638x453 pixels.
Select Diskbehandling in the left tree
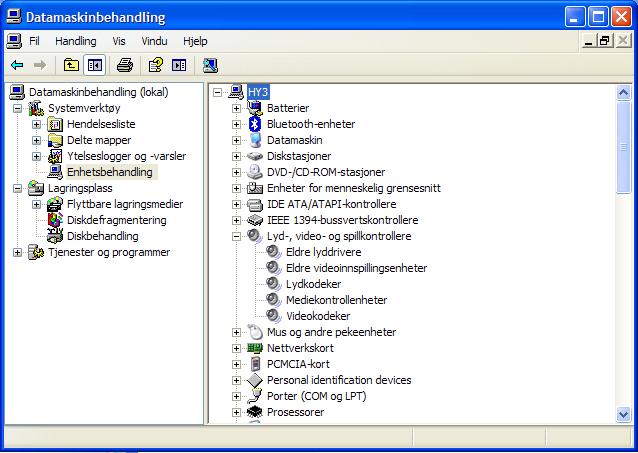pyautogui.click(x=103, y=236)
